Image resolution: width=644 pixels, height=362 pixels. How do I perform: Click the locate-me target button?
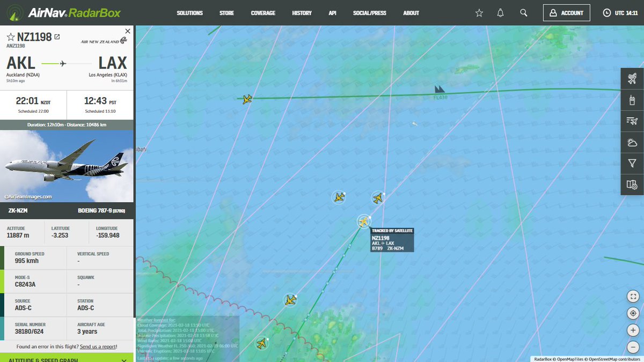[x=633, y=313]
